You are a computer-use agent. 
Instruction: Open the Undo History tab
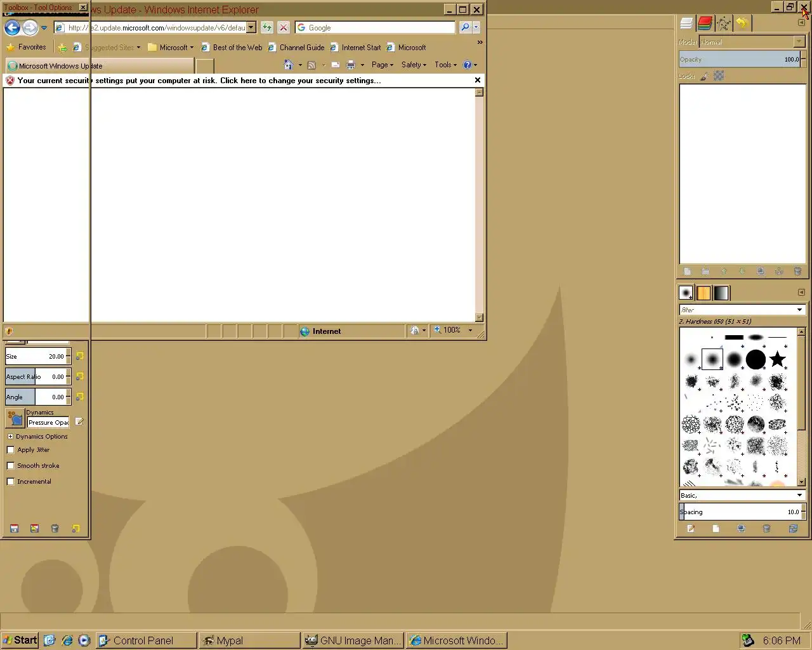(742, 23)
